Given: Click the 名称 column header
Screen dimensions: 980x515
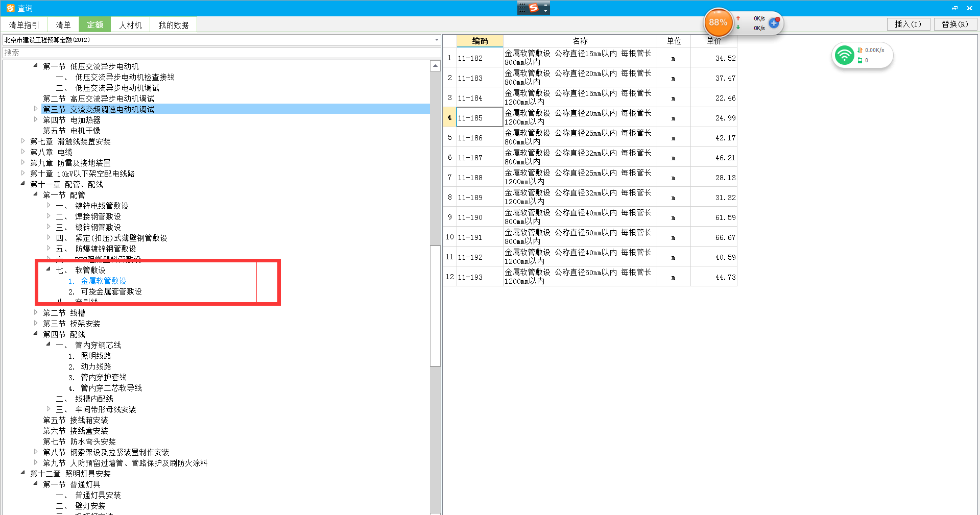Looking at the screenshot, I should 580,41.
